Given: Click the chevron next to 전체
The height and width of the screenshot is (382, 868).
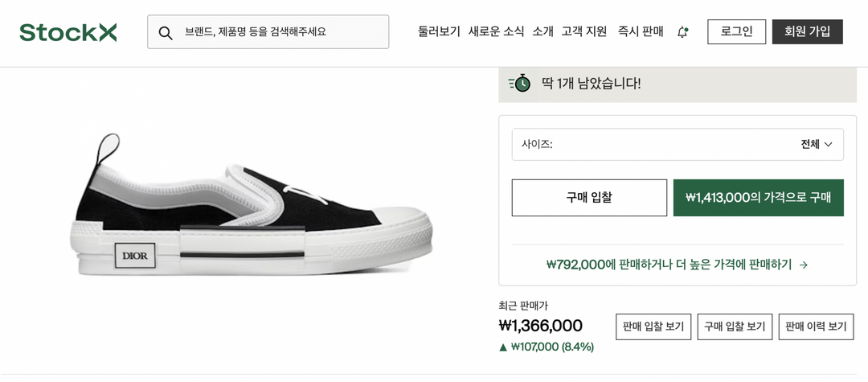Looking at the screenshot, I should click(829, 145).
